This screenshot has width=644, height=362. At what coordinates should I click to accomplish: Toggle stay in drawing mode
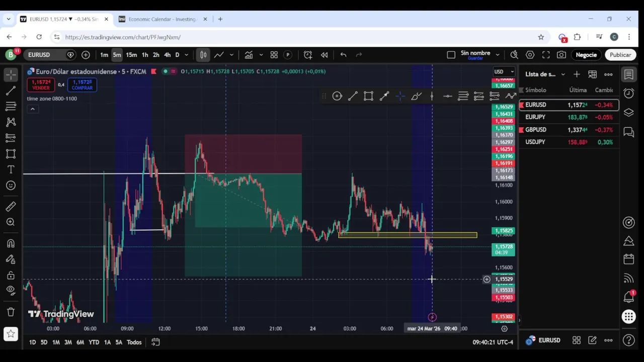coord(11,259)
